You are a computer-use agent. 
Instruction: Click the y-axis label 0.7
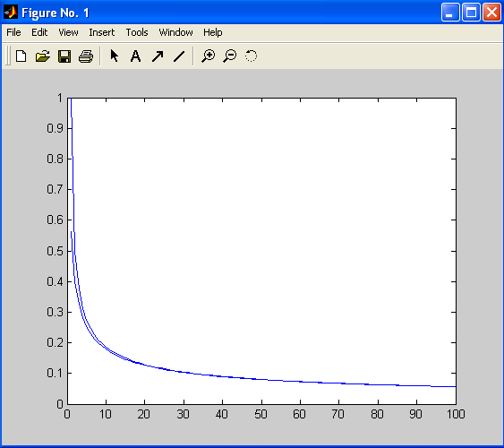55,189
